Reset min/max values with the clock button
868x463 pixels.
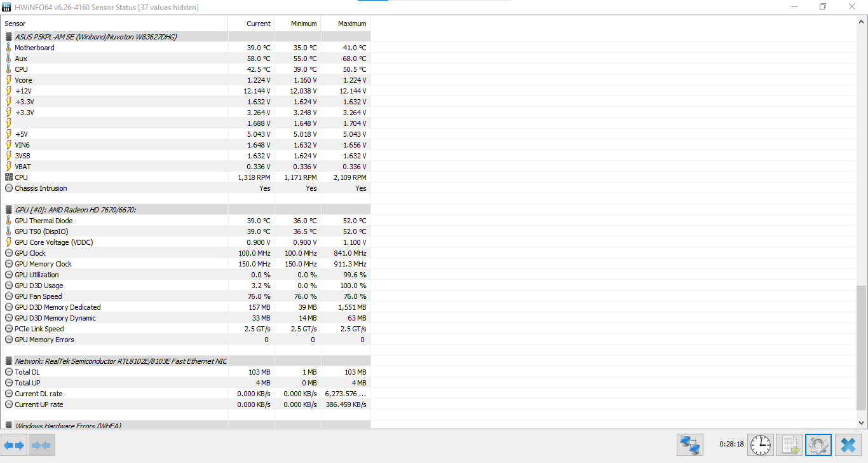tap(761, 445)
